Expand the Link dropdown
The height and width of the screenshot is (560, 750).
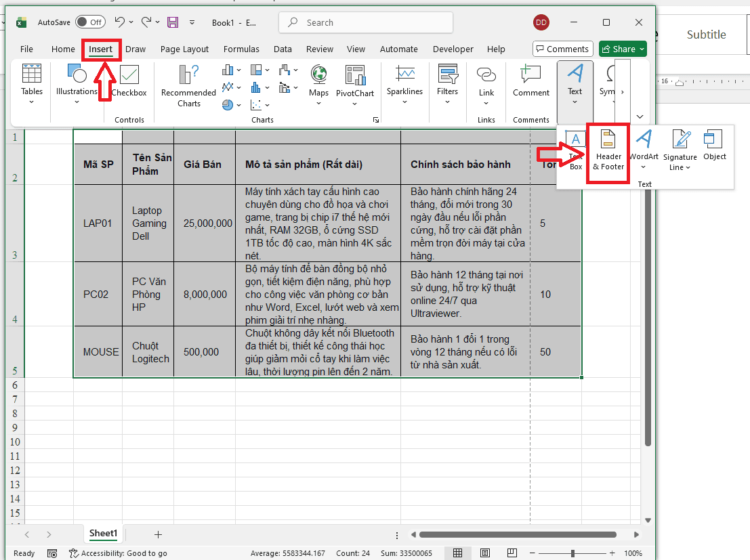pos(486,104)
